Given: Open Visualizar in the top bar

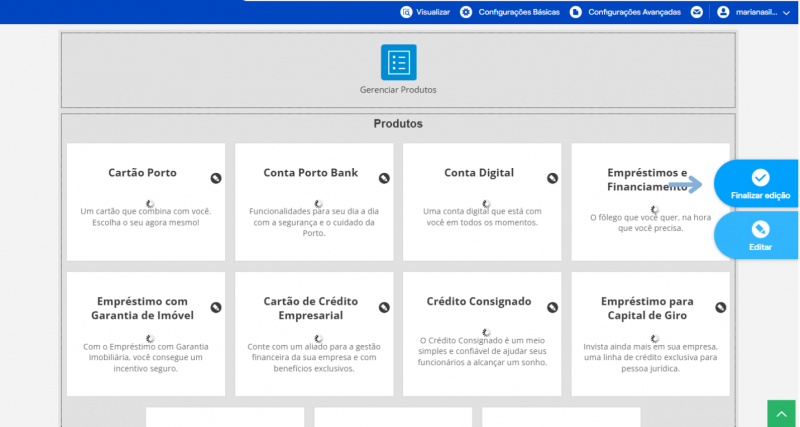Looking at the screenshot, I should (433, 12).
